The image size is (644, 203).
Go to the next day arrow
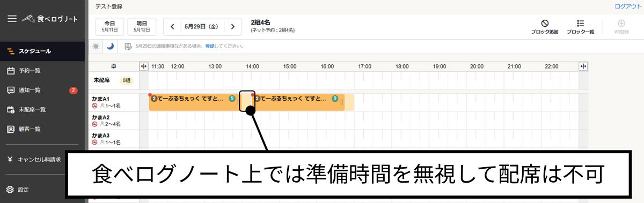coord(232,26)
